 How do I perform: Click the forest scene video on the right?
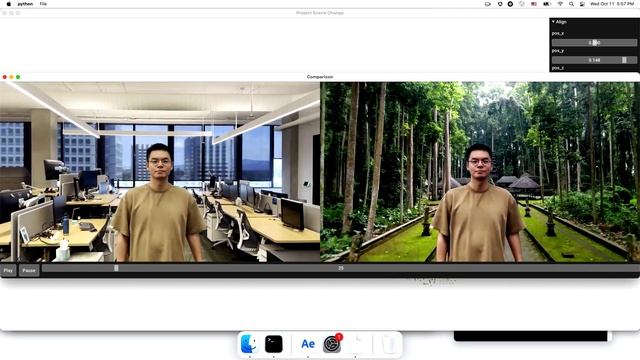click(x=480, y=171)
